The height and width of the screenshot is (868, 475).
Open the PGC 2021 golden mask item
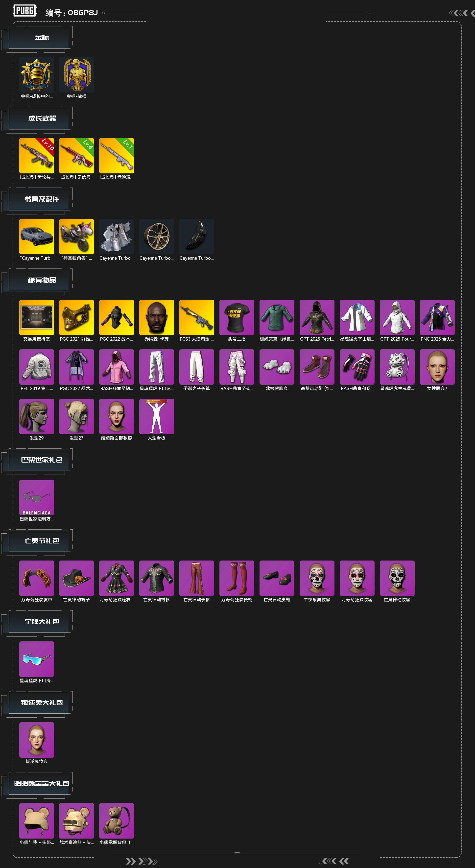click(76, 317)
